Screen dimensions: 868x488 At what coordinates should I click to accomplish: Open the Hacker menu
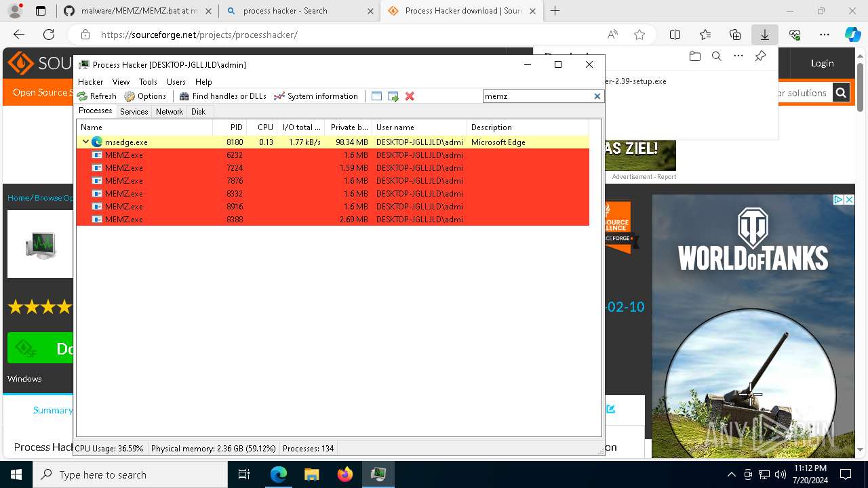click(x=90, y=81)
